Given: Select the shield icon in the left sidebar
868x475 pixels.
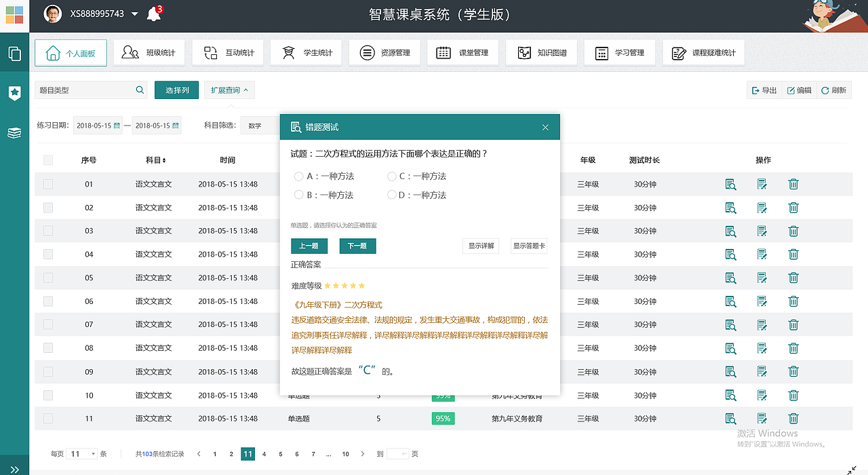Looking at the screenshot, I should point(14,94).
